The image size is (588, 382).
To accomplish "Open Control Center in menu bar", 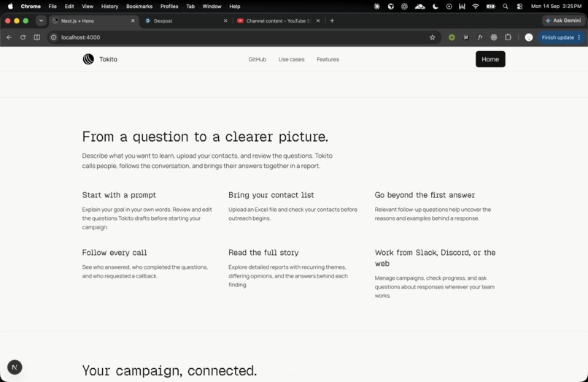I will pos(519,7).
